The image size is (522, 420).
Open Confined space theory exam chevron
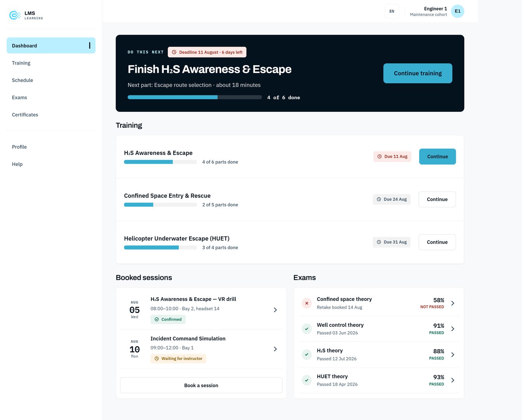(x=453, y=303)
